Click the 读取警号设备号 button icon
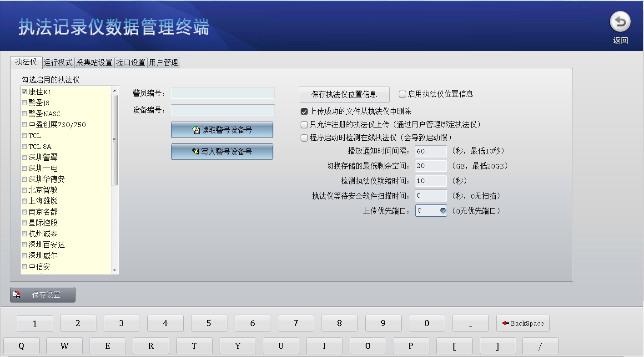This screenshot has height=357, width=644. tap(196, 130)
